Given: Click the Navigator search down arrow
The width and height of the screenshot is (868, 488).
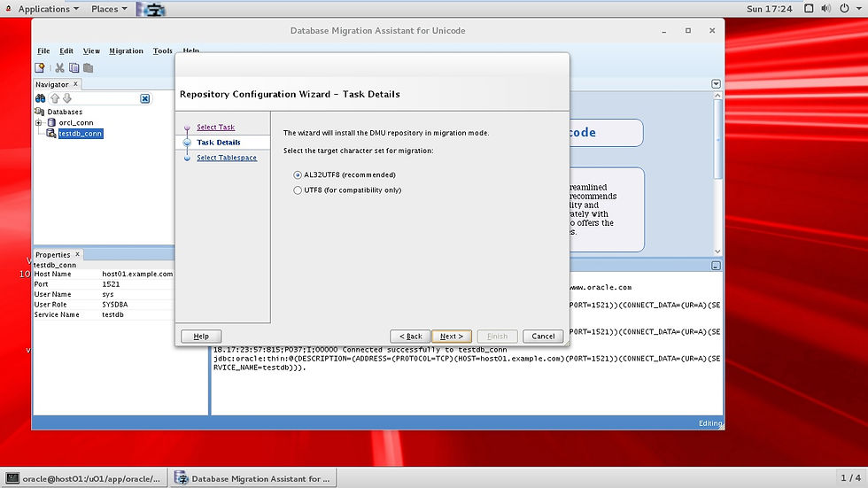Looking at the screenshot, I should [x=67, y=98].
